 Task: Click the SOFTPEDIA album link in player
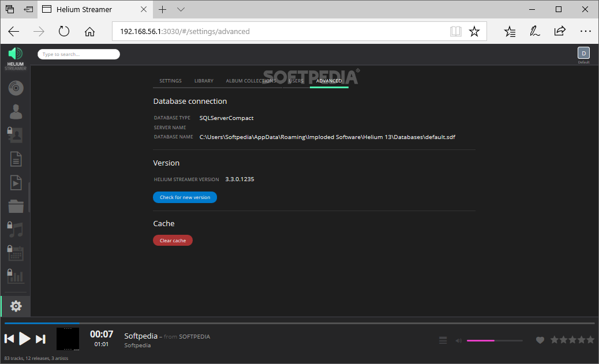pos(194,336)
